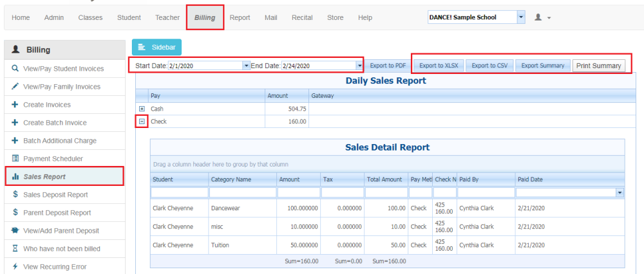Image resolution: width=644 pixels, height=274 pixels.
Task: Click the plus icon beside Create Batch Invoice
Action: (15, 123)
